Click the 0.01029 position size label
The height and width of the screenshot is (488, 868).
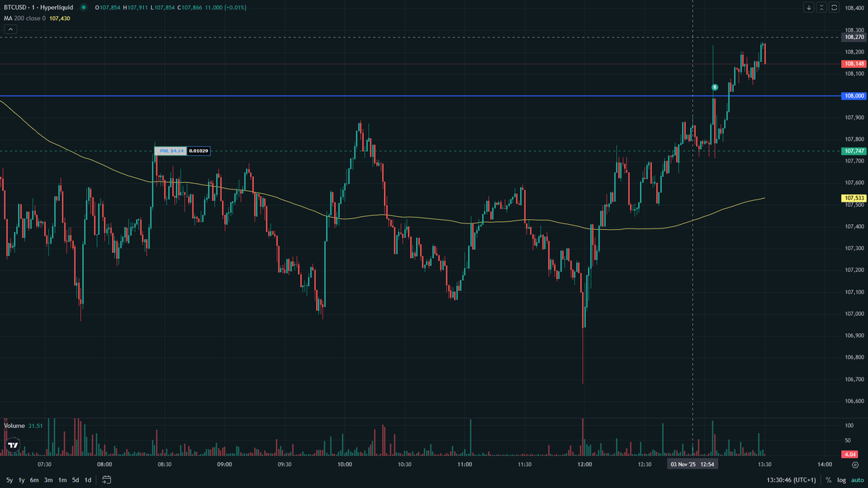(x=200, y=151)
